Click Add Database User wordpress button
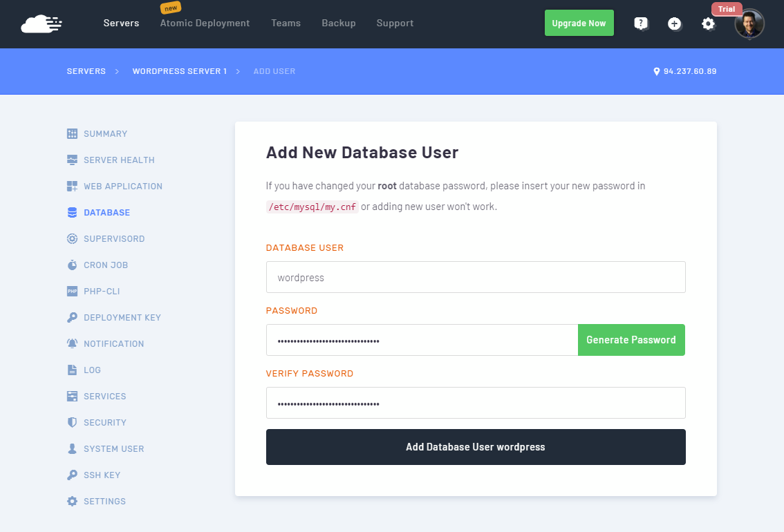This screenshot has width=784, height=532. 476,447
